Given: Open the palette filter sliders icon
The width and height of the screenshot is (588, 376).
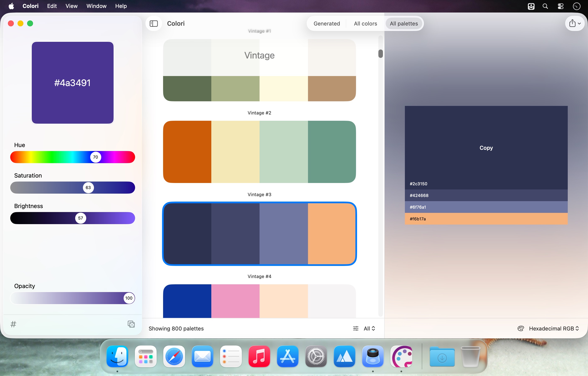Looking at the screenshot, I should [x=356, y=328].
